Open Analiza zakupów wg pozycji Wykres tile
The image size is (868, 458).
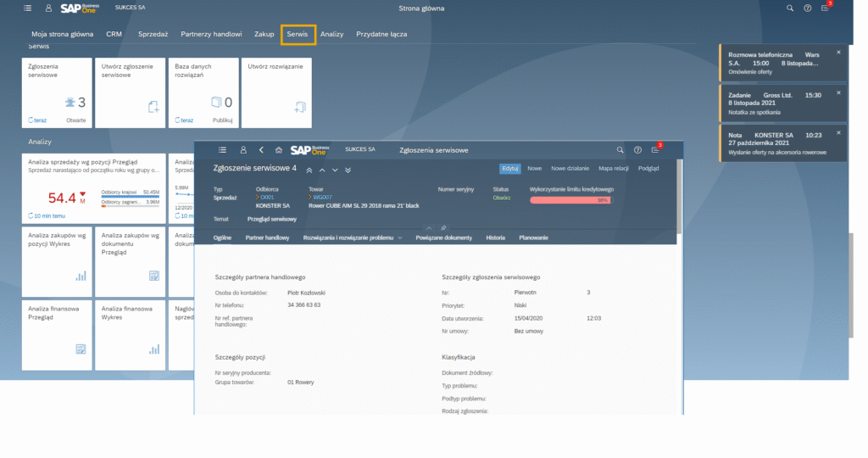coord(57,262)
